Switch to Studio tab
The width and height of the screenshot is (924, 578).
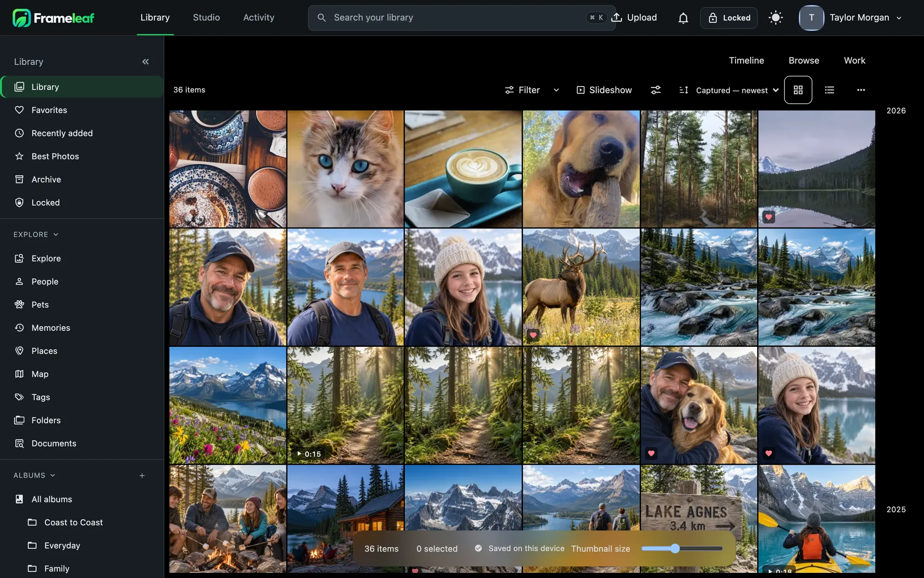206,18
